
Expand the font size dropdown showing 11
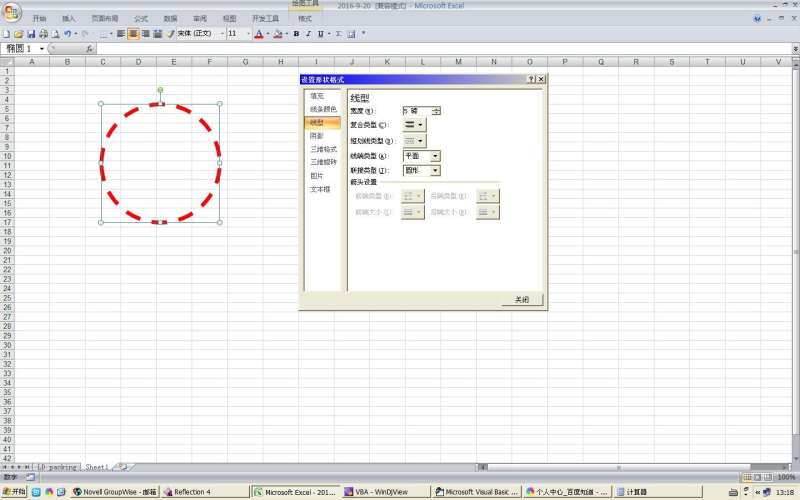249,34
